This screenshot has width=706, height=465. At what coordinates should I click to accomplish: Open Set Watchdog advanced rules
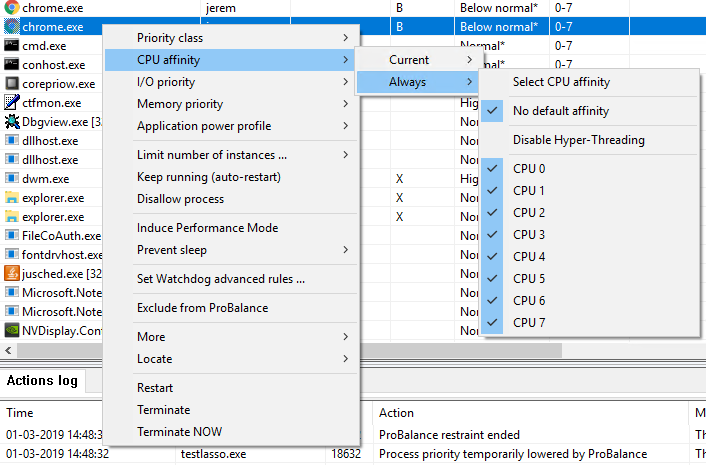point(231,279)
